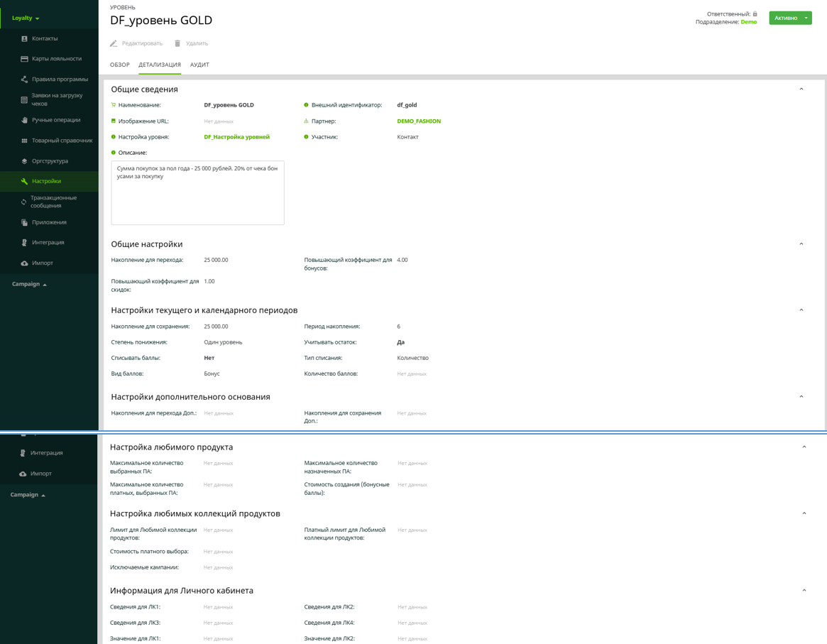Click the Contacts icon in sidebar
Image resolution: width=827 pixels, height=644 pixels.
tap(24, 38)
